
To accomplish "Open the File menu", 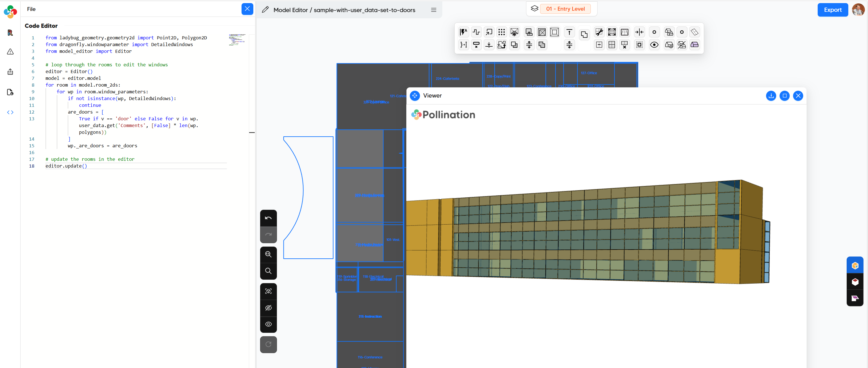I will coord(31,9).
